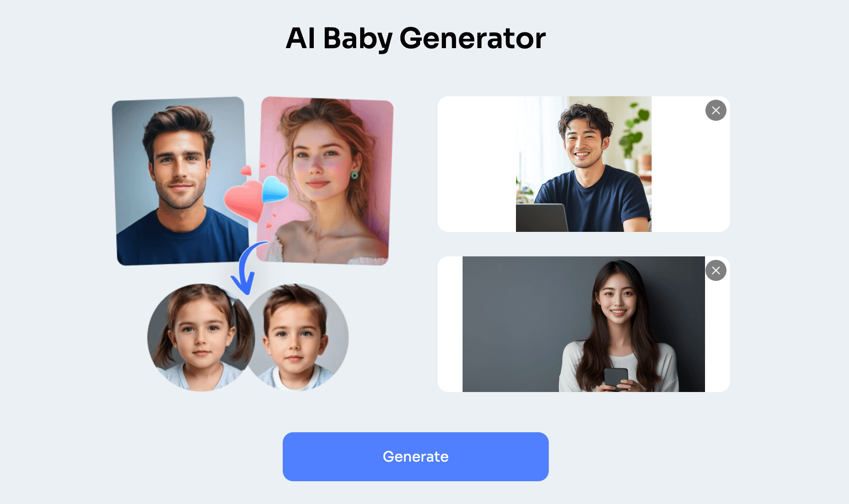This screenshot has height=504, width=849.
Task: Select the uploaded woman holding phone photo
Action: point(583,324)
